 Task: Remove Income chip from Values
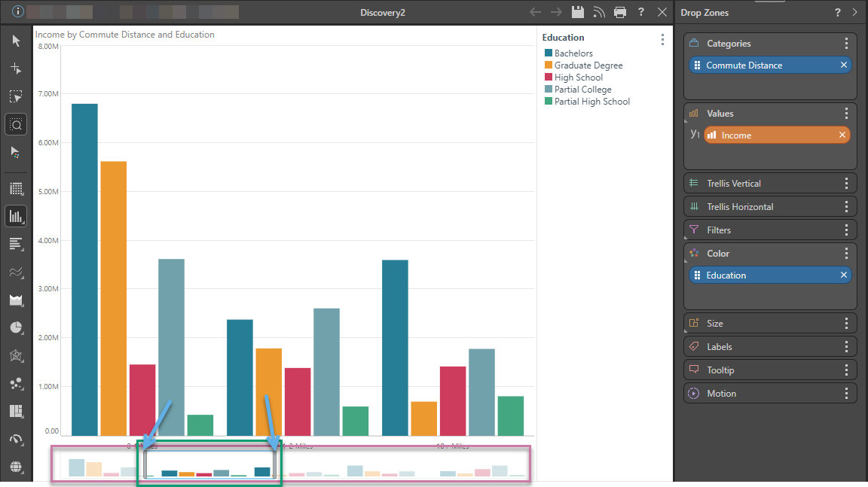click(842, 135)
